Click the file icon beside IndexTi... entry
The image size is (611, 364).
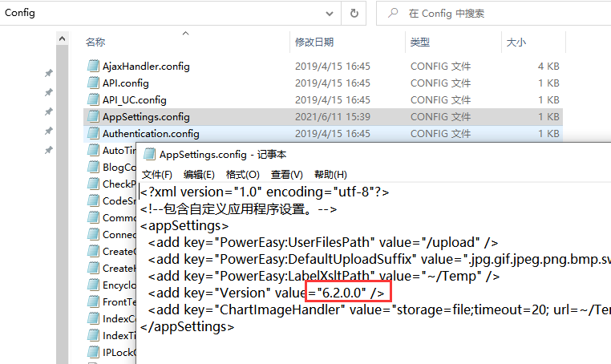[x=93, y=335]
